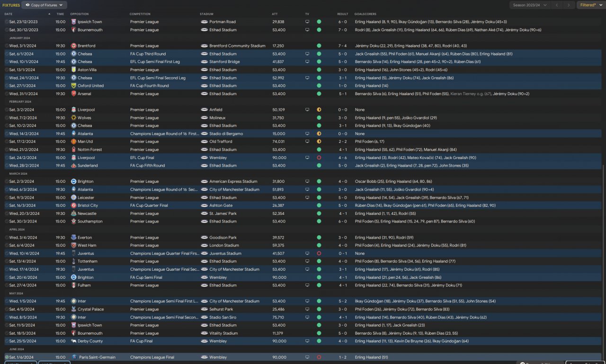
Task: Go to the next season with the right arrow
Action: click(x=569, y=5)
